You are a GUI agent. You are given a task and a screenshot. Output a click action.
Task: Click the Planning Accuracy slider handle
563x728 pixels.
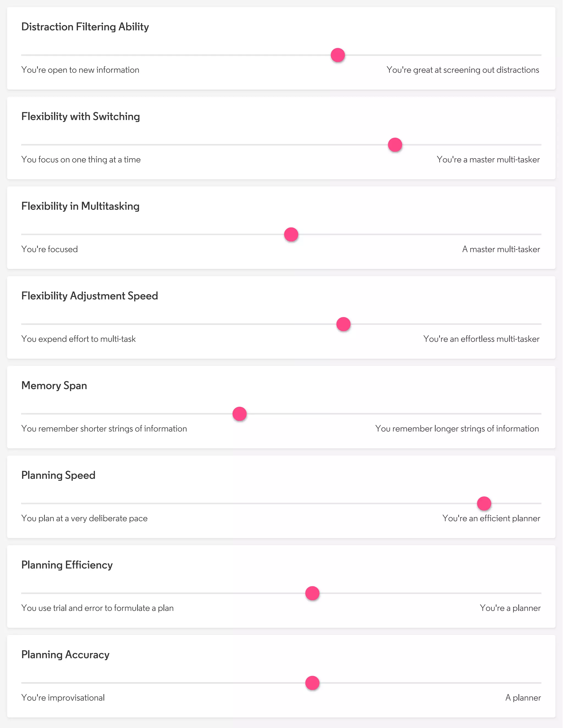click(312, 683)
